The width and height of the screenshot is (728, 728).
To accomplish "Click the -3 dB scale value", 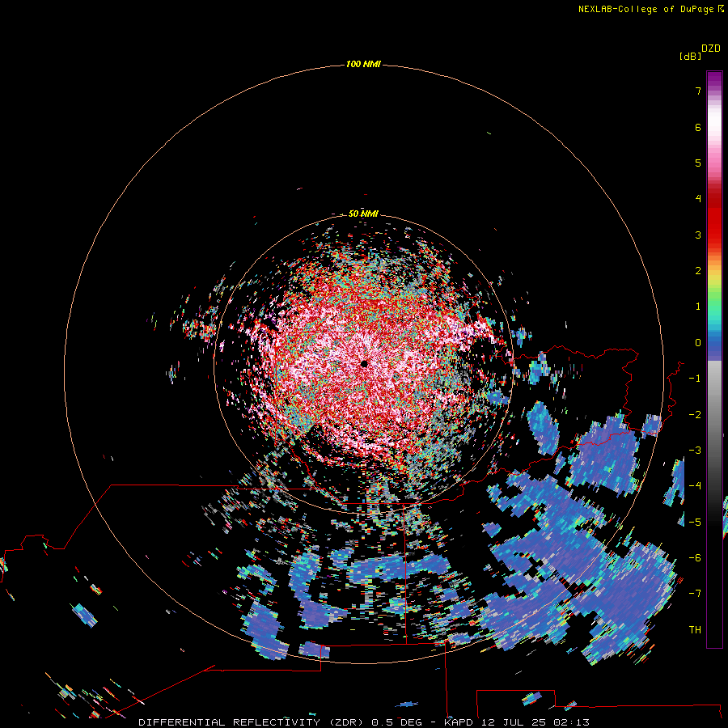I will (x=695, y=450).
